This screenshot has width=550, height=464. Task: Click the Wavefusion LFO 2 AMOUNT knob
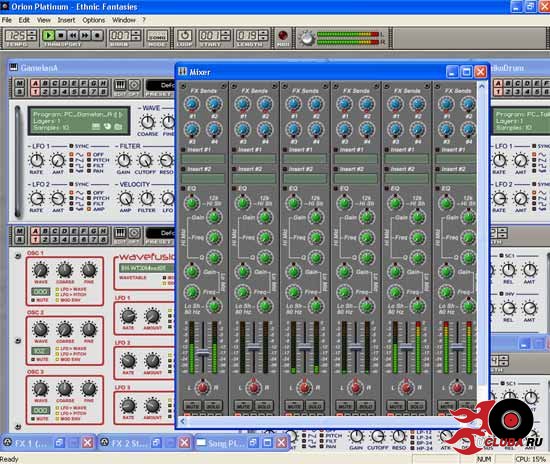[153, 361]
